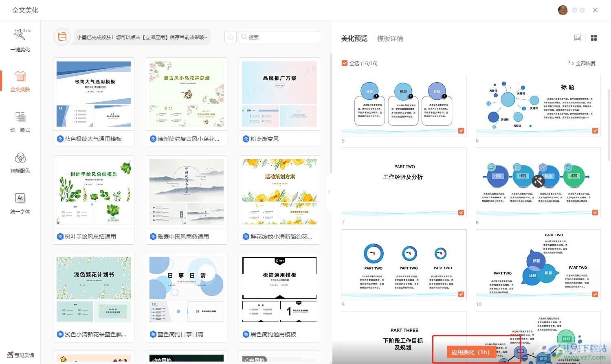Screen dimensions: 611x364
Task: Select the 浅色繁花计划书 thumbnail
Action: pos(94,289)
